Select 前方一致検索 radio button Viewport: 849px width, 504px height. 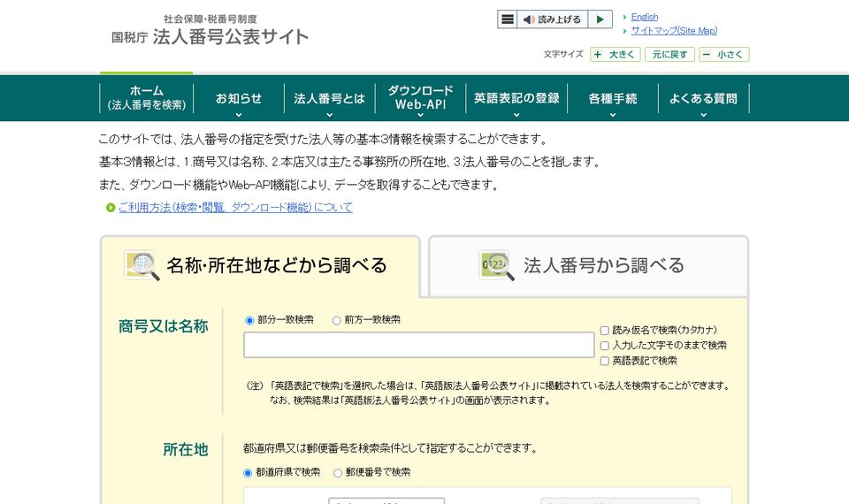point(336,320)
